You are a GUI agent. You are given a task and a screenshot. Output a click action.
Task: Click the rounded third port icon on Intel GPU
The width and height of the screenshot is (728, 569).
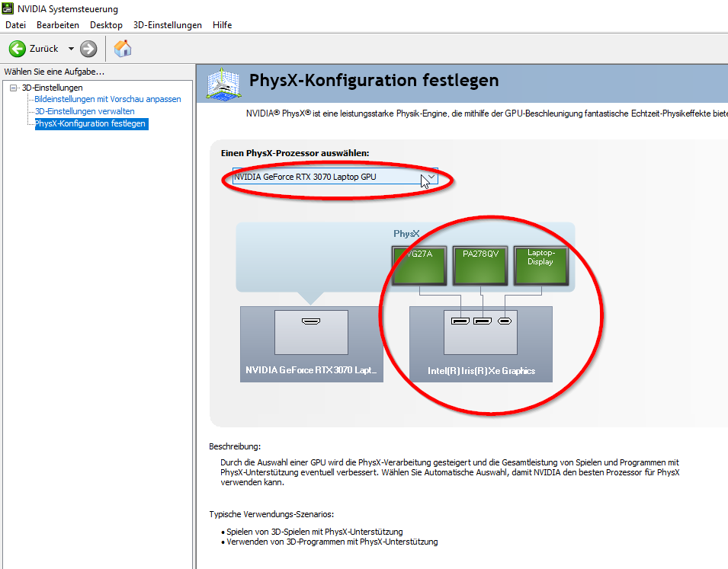tap(505, 321)
